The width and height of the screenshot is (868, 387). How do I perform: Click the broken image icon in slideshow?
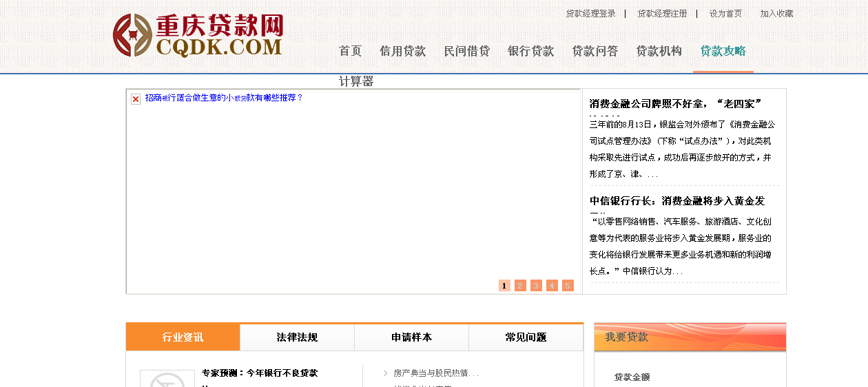coord(136,99)
